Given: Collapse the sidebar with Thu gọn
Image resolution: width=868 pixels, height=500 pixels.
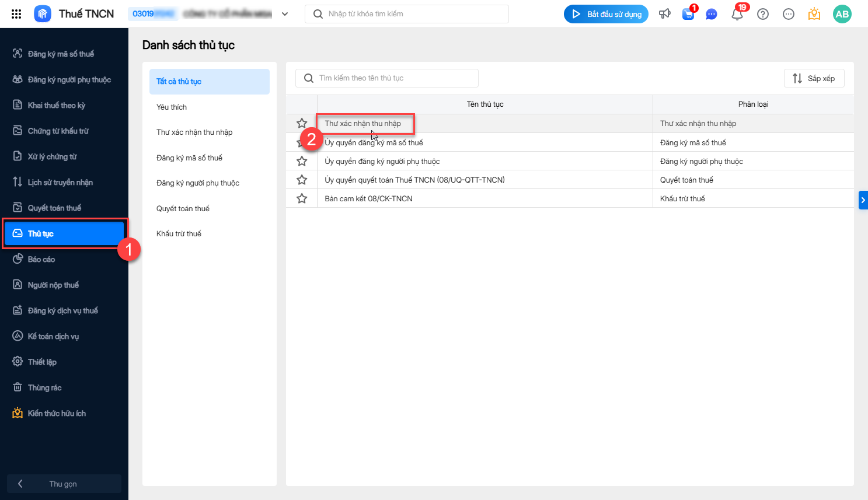Looking at the screenshot, I should [x=63, y=484].
